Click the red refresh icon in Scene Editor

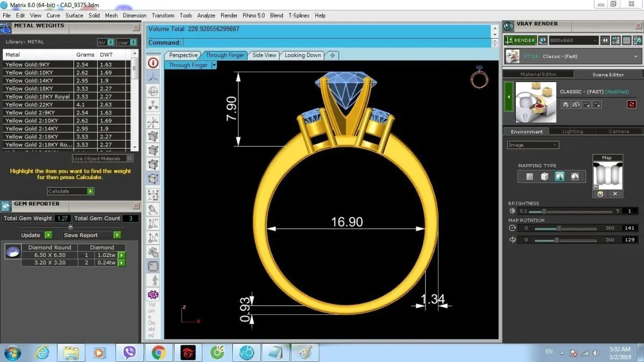(x=631, y=105)
